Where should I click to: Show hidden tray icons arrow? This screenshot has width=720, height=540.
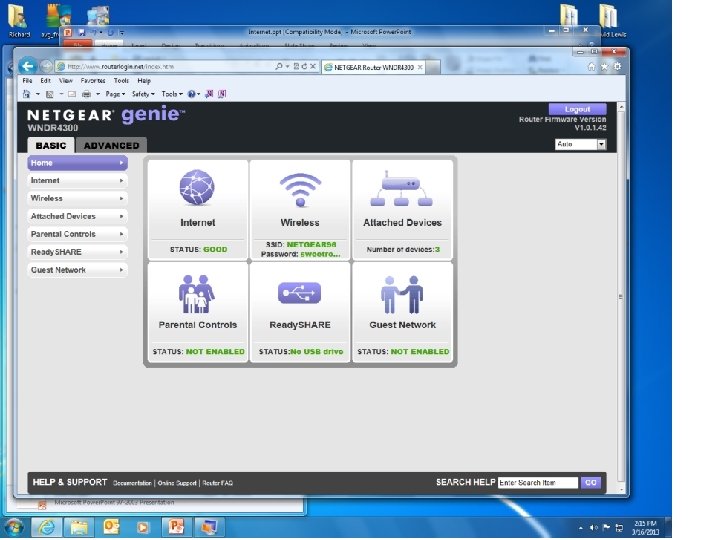[581, 528]
